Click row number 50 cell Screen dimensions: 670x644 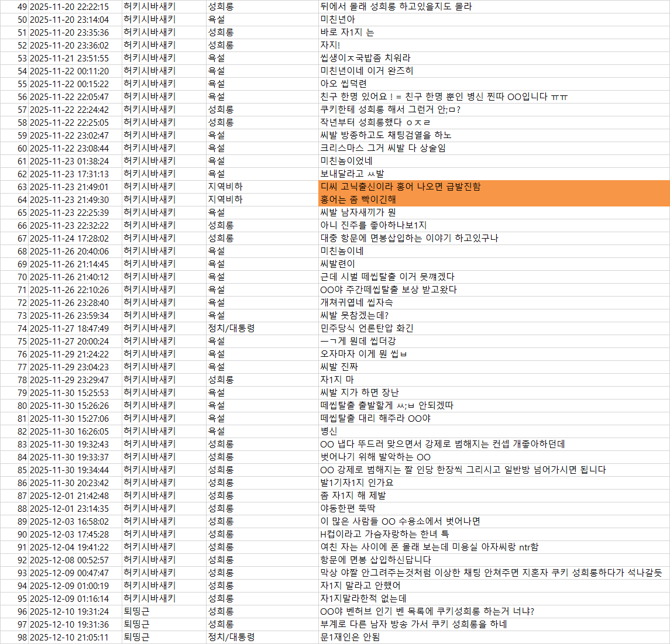(15, 20)
